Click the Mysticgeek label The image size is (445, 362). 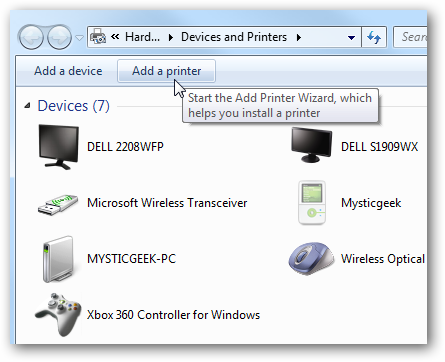click(371, 203)
